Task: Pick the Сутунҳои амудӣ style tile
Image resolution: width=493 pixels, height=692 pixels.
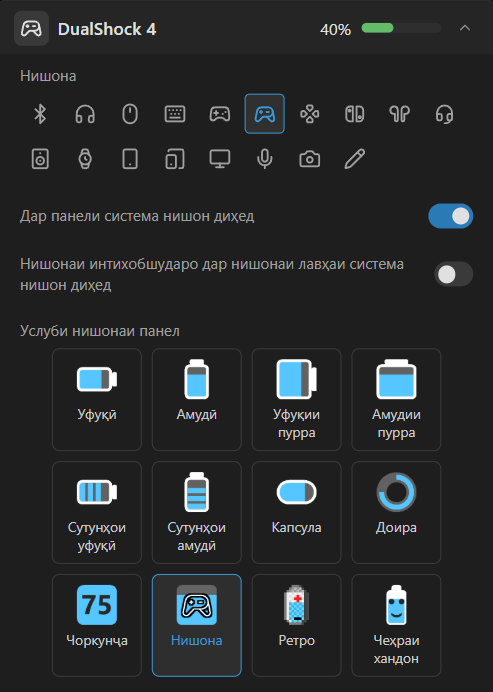Action: [196, 512]
